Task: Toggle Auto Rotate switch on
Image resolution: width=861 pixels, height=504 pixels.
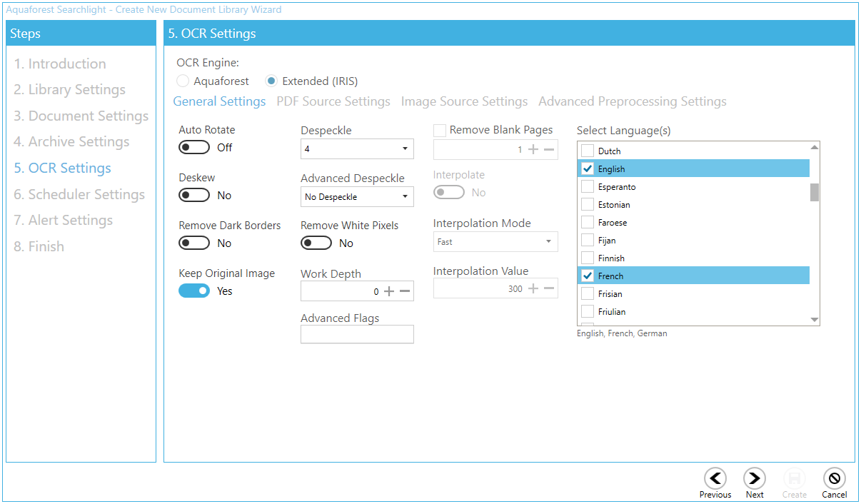Action: pyautogui.click(x=193, y=148)
